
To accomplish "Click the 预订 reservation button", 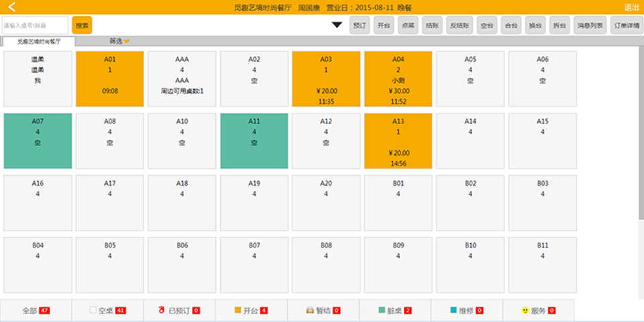I will (x=360, y=25).
